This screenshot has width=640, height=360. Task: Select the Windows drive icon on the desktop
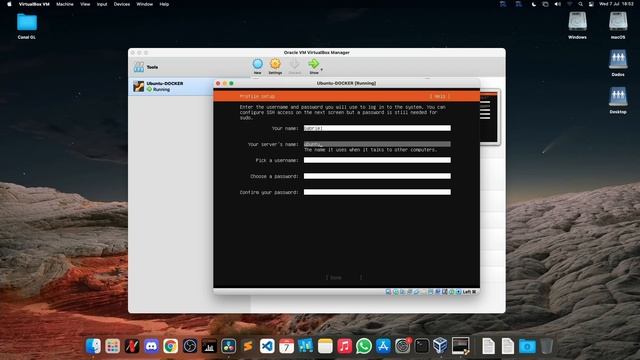577,24
